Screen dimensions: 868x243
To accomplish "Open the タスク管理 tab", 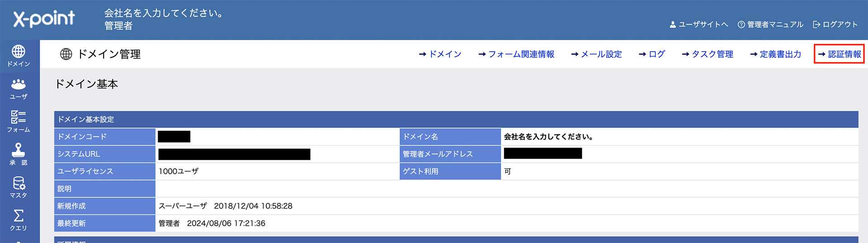I will 708,54.
